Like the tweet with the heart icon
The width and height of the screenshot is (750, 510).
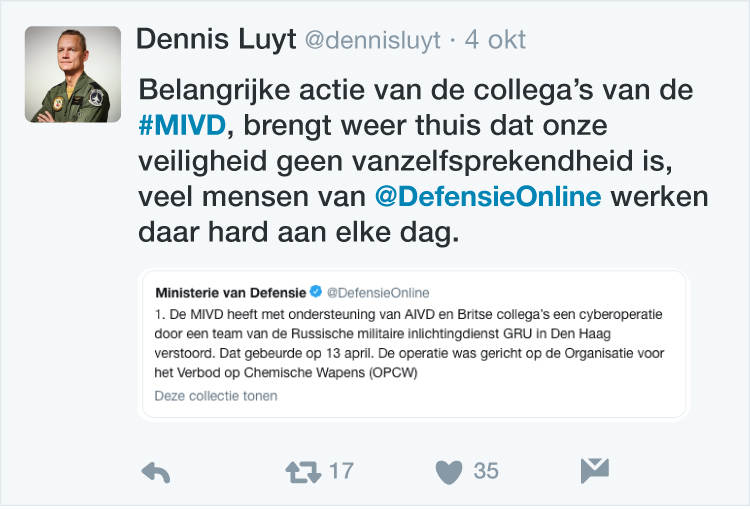tap(449, 471)
